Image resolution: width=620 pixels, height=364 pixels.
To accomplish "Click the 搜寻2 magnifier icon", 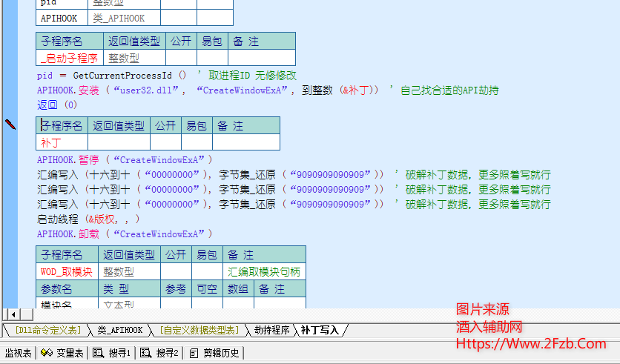I will [145, 353].
